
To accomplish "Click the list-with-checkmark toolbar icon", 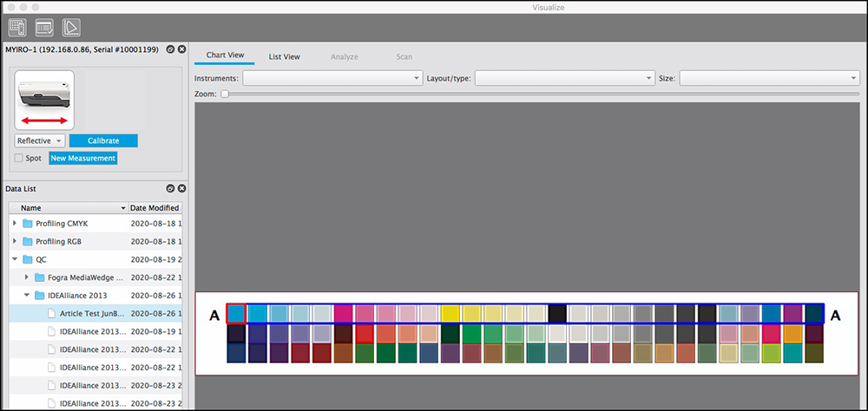I will tap(44, 28).
